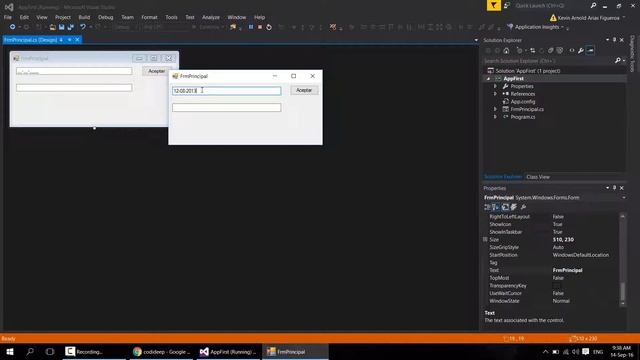Screen dimensions: 640x360
Task: Click the WindowState value Normal
Action: 561,301
